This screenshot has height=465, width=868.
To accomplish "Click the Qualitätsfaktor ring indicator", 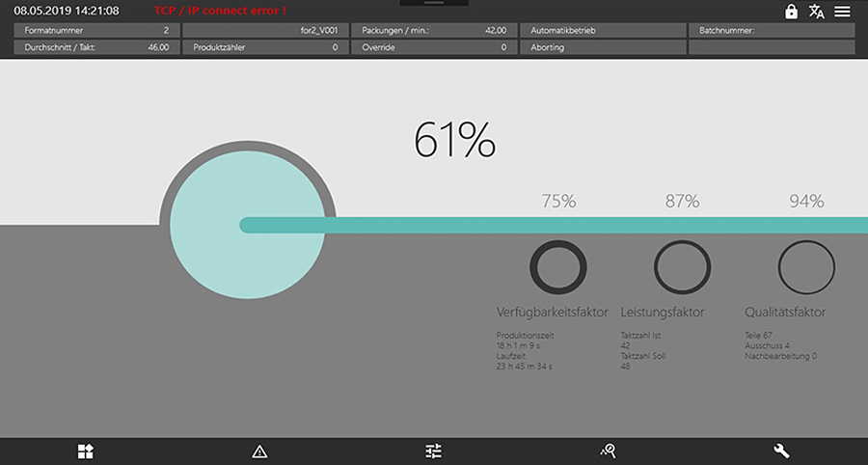I will [x=806, y=267].
